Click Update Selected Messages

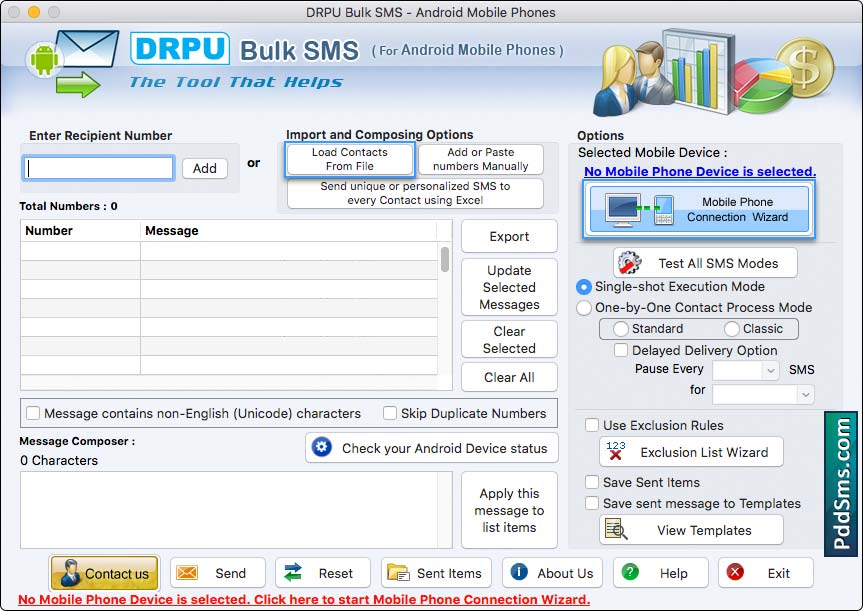click(x=509, y=287)
